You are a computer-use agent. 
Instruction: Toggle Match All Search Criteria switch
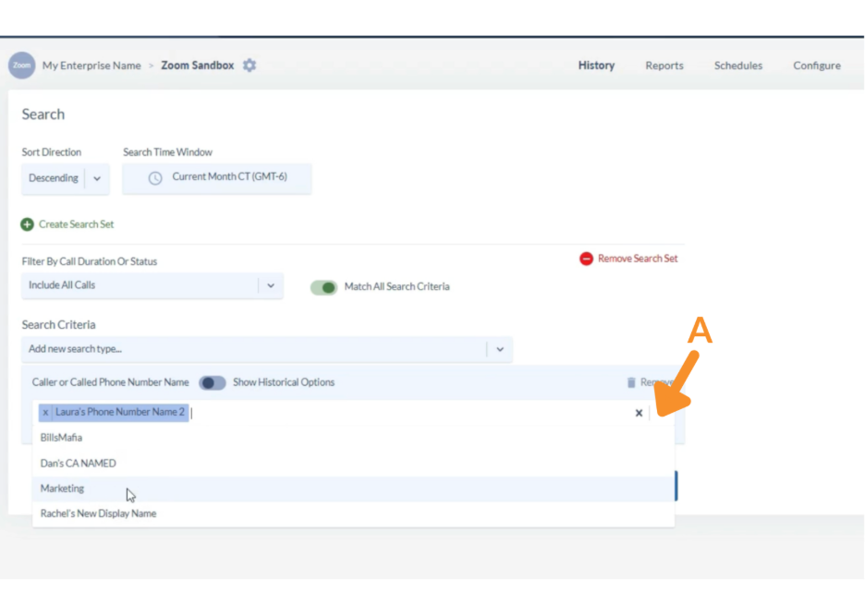point(324,287)
